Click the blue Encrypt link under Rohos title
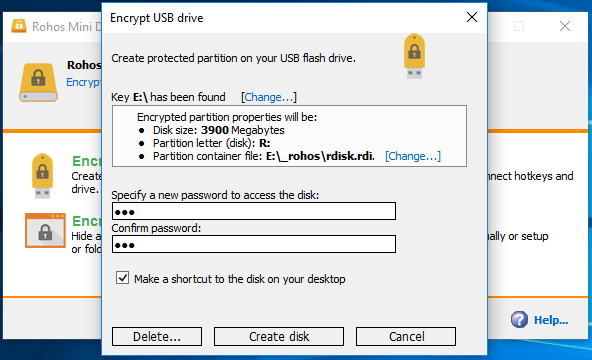The width and height of the screenshot is (592, 360). point(84,82)
